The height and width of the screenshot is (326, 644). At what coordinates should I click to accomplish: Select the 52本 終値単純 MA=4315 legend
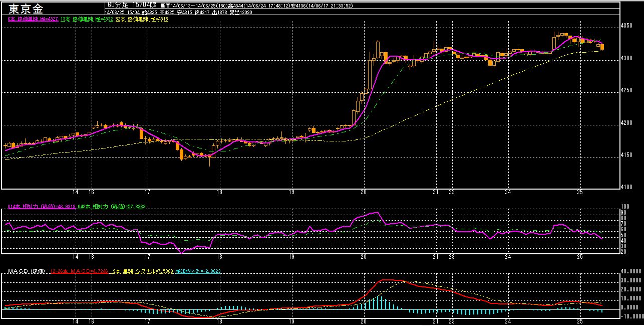[x=142, y=19]
